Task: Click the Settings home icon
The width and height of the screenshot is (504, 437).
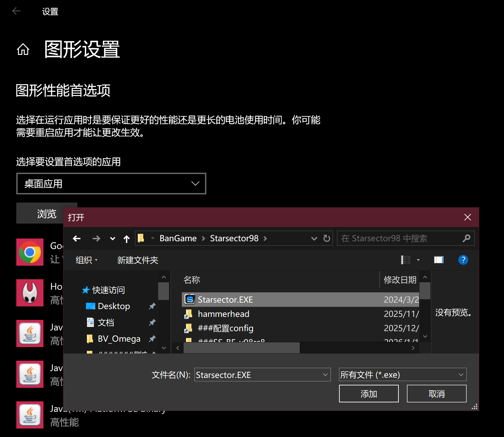Action: (23, 49)
